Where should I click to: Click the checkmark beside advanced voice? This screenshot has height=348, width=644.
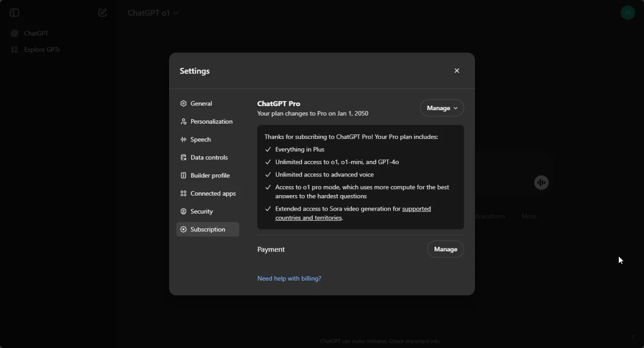pos(268,175)
